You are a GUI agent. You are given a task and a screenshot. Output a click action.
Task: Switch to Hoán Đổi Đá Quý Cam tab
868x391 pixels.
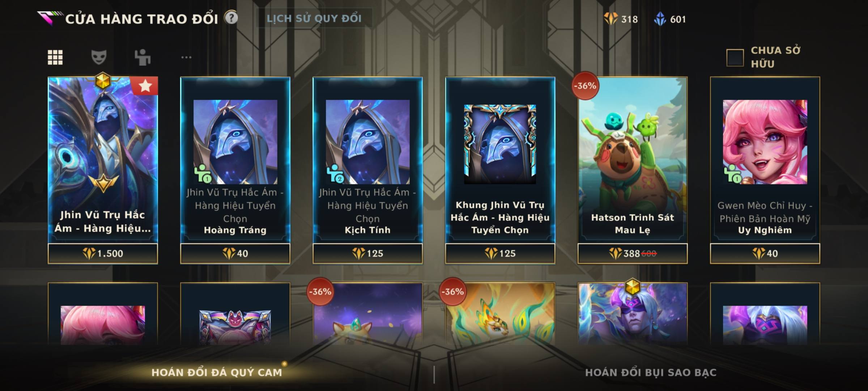[x=217, y=373]
